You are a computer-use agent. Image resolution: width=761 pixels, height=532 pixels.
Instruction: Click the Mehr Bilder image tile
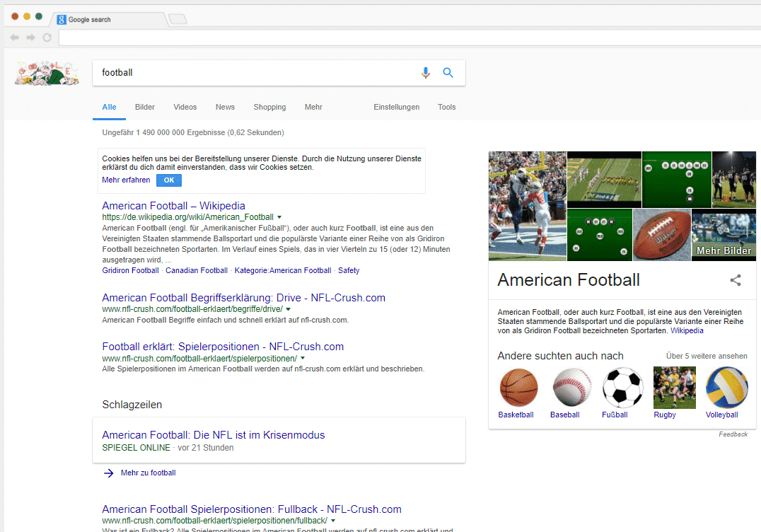point(724,235)
